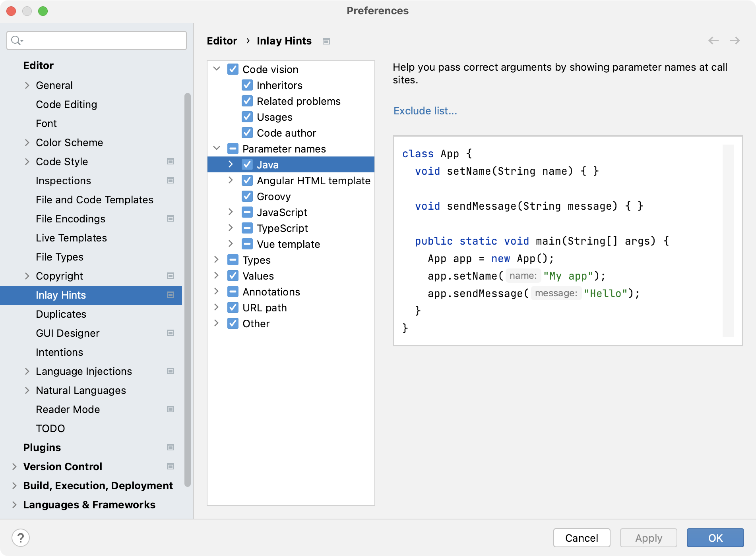Click project icon next to Inspections
This screenshot has height=556, width=756.
171,180
